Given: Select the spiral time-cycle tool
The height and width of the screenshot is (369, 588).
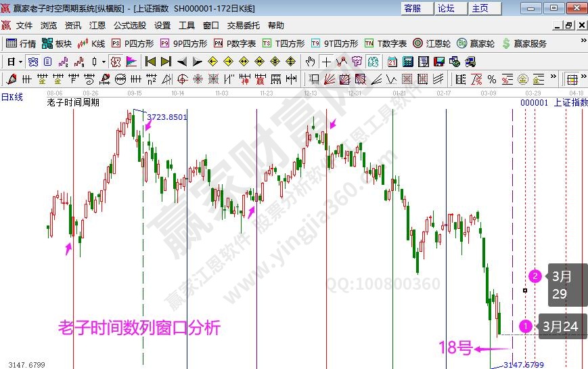Looking at the screenshot, I should (x=89, y=79).
